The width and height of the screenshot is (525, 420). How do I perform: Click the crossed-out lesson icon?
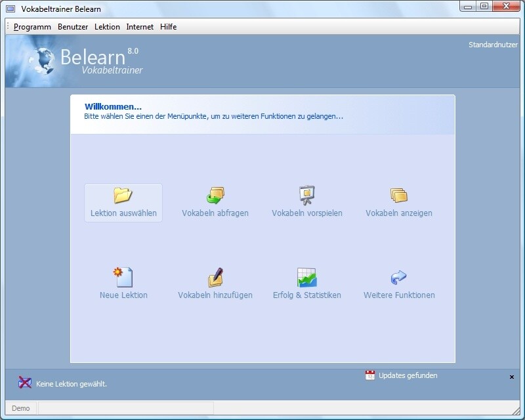(25, 383)
